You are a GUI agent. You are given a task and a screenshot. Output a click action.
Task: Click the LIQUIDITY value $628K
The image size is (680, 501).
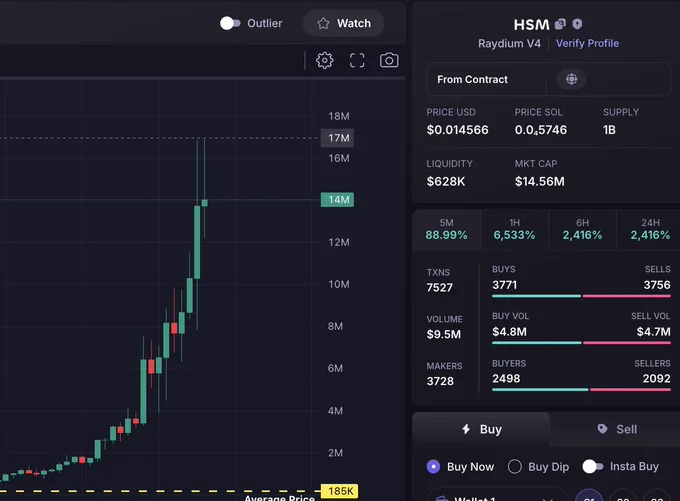(x=446, y=181)
